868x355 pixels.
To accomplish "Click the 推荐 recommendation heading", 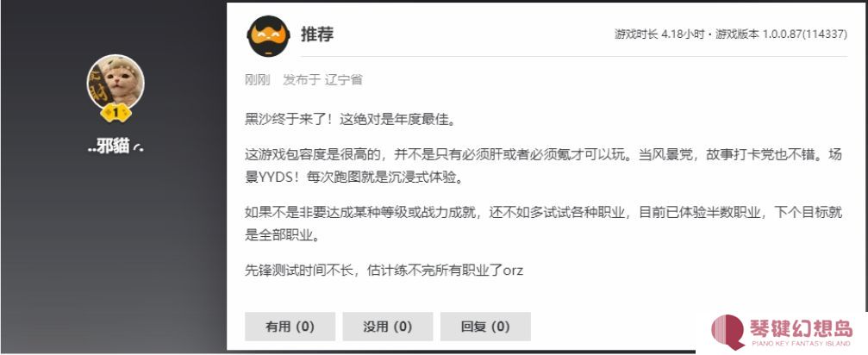I will [317, 34].
